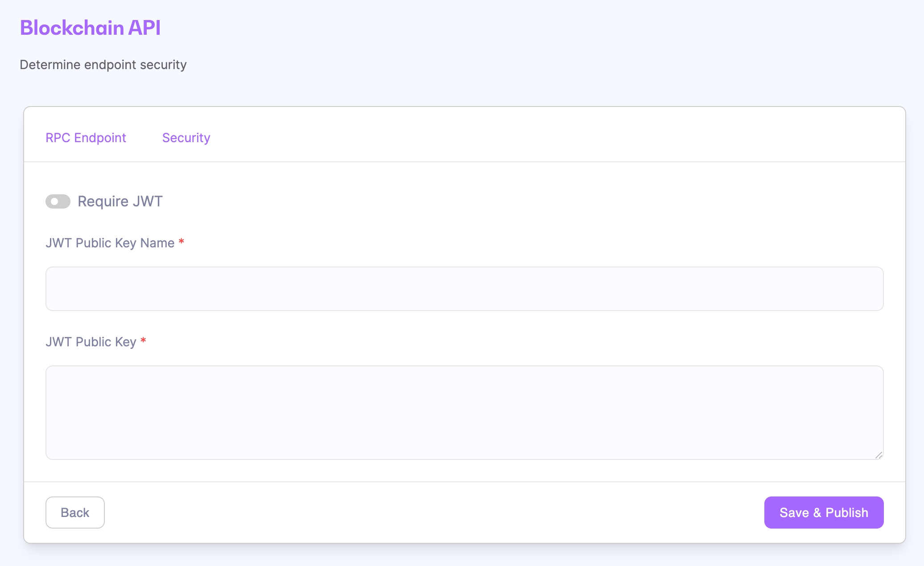Click the word Publish on purple button
924x566 pixels.
click(x=846, y=513)
